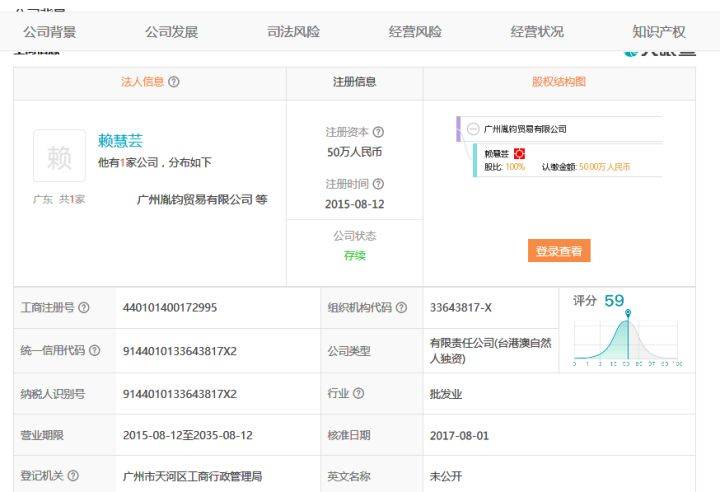Switch to the 公司发展 tab
This screenshot has width=720, height=492.
tap(171, 32)
